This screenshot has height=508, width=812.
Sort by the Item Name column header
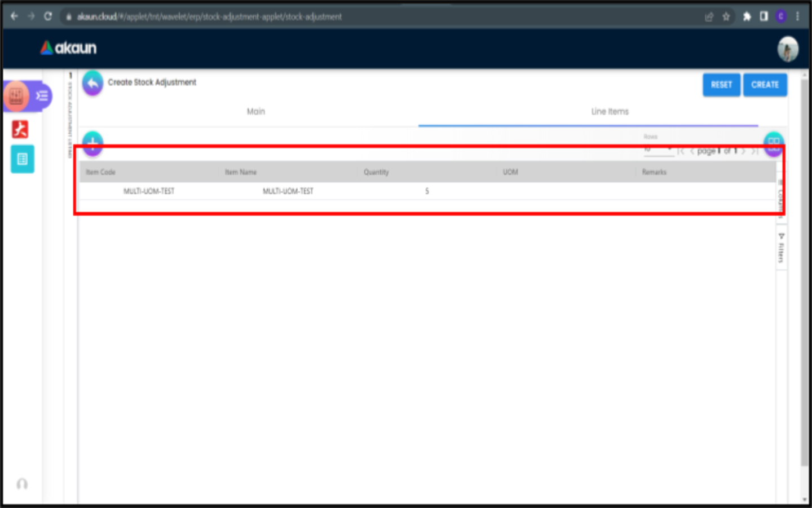point(241,172)
